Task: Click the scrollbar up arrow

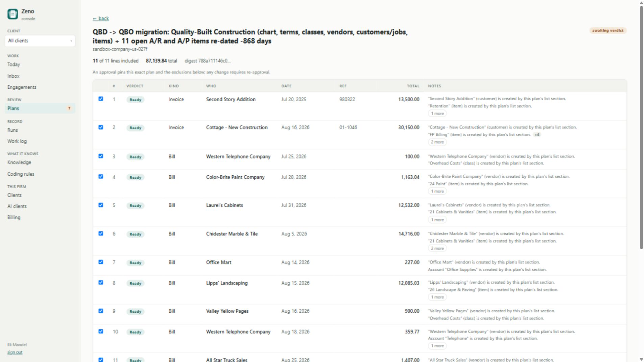Action: 641,3
